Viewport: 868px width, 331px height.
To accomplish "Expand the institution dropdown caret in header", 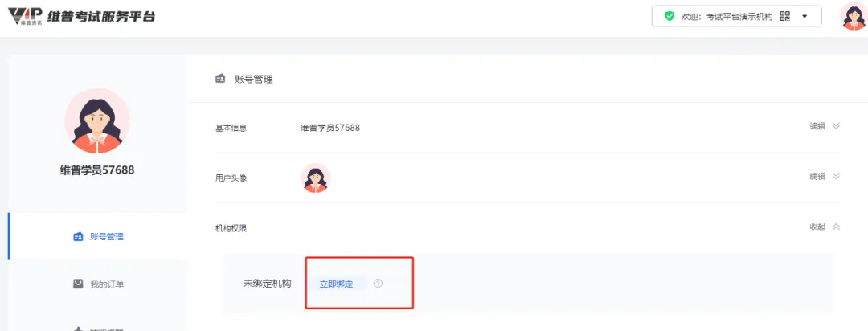I will (x=805, y=16).
